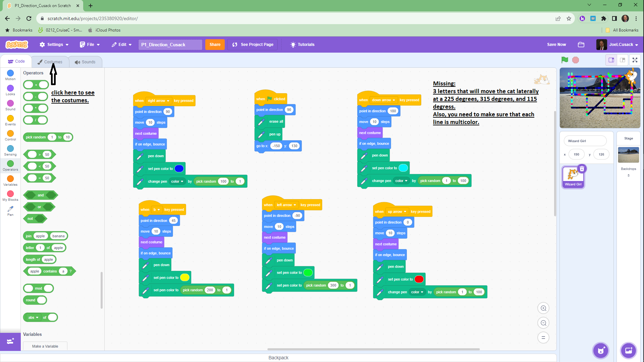Viewport: 644px width, 362px height.
Task: Delete the Wizard Girl sprite
Action: [x=582, y=169]
